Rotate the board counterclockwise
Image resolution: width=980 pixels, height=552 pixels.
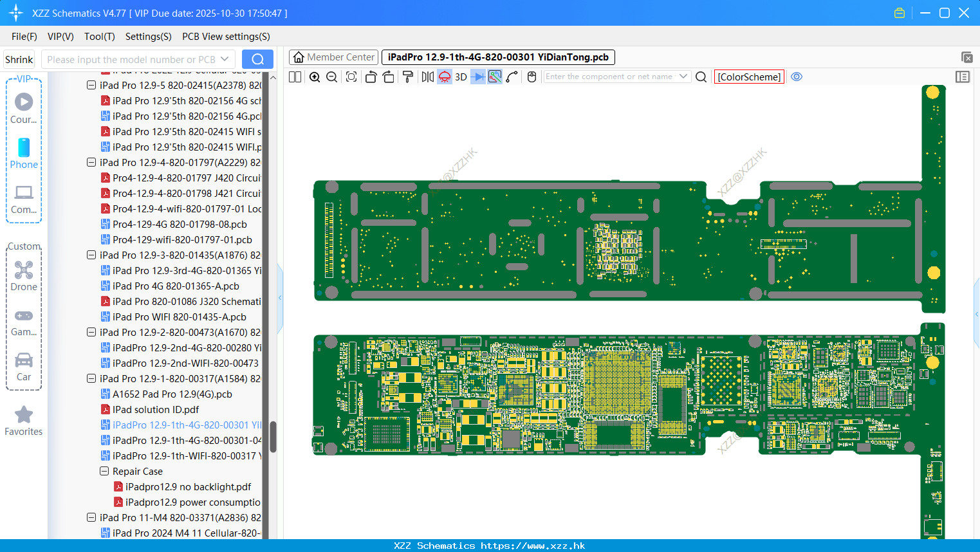point(371,77)
